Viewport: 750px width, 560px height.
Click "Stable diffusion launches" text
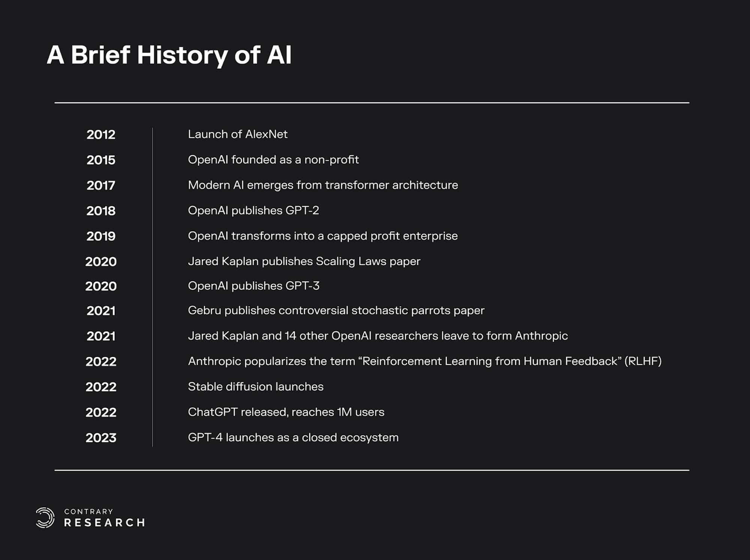pos(255,387)
